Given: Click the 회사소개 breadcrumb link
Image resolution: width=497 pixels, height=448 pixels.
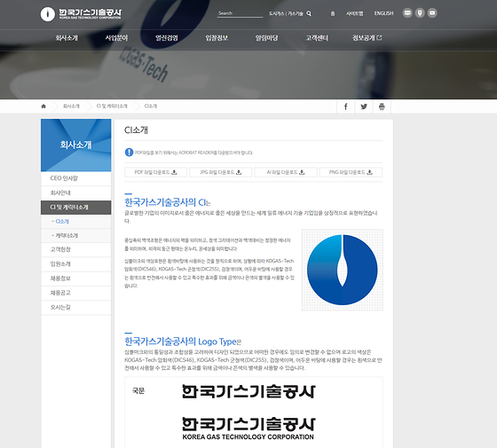Looking at the screenshot, I should click(x=71, y=106).
